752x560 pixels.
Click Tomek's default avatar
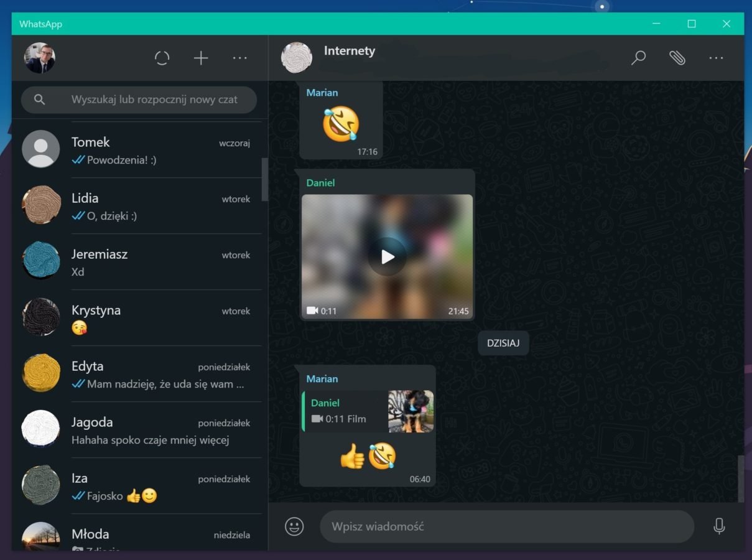pyautogui.click(x=41, y=149)
